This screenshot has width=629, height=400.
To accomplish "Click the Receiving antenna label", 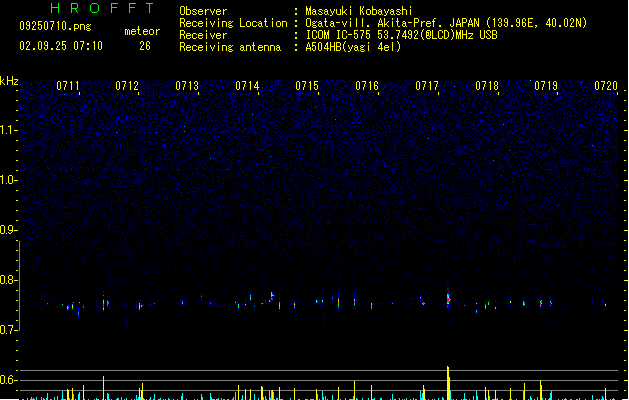I will pyautogui.click(x=230, y=47).
